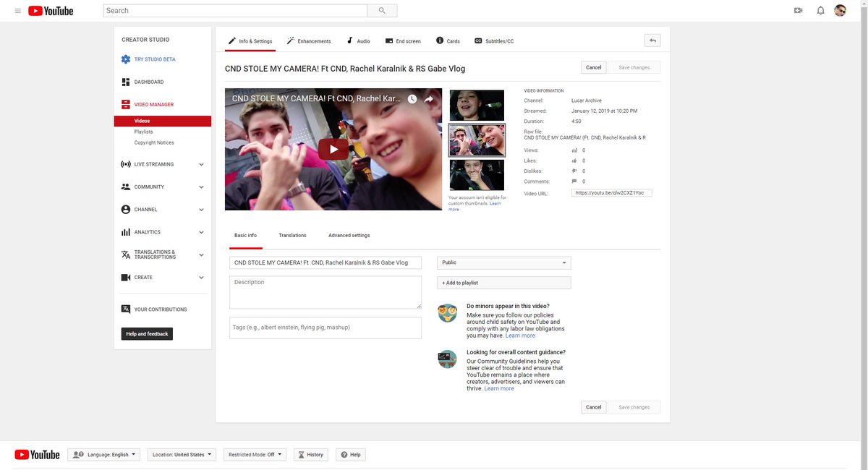The width and height of the screenshot is (868, 470).
Task: Open the notifications bell
Action: click(820, 11)
